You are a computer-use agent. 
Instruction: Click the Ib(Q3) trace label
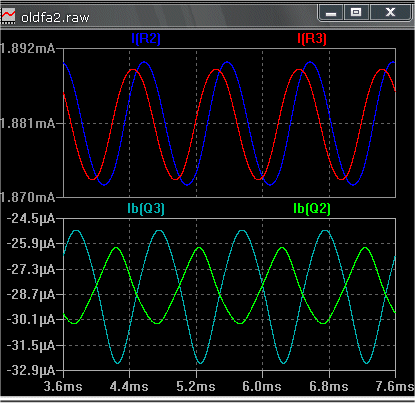(x=146, y=209)
